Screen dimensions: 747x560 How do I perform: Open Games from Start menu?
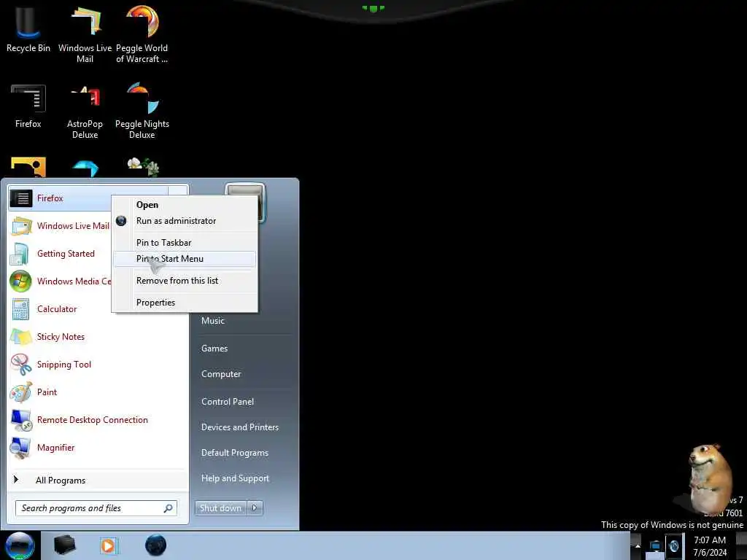(214, 349)
